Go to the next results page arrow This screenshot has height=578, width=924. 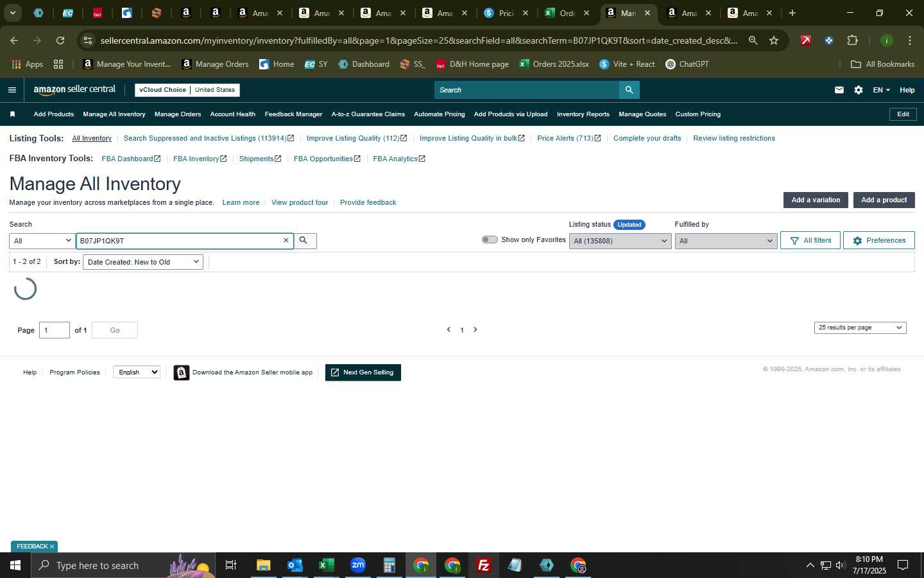(475, 329)
